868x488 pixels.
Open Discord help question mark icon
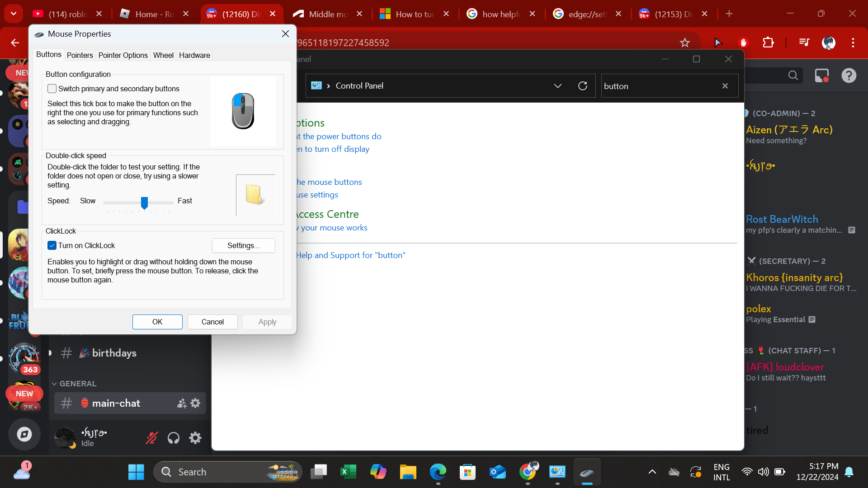pyautogui.click(x=849, y=75)
